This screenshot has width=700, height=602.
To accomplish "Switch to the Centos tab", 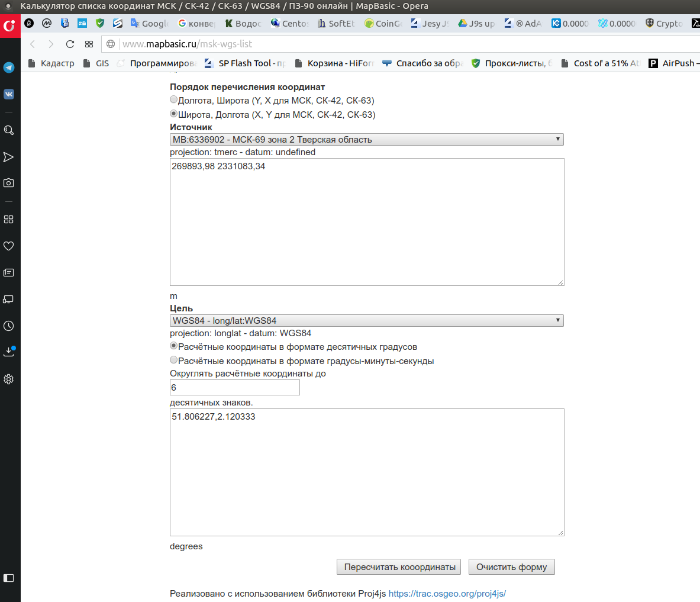I will click(x=290, y=23).
